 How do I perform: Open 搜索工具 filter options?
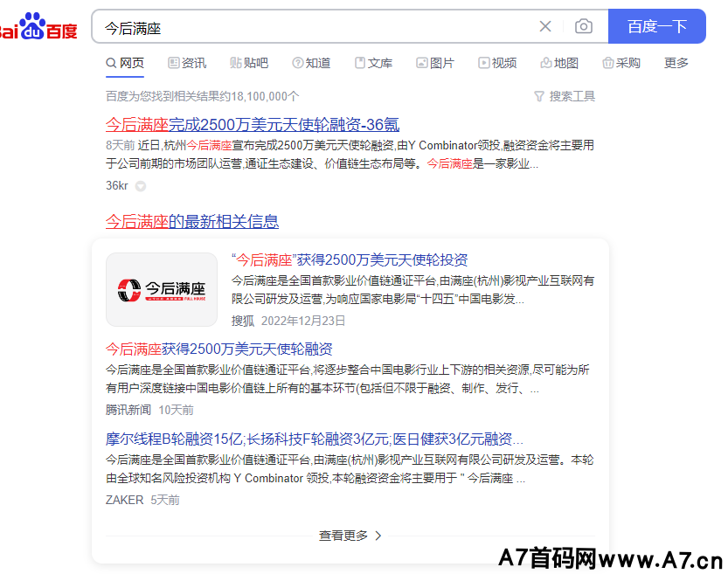pyautogui.click(x=565, y=96)
